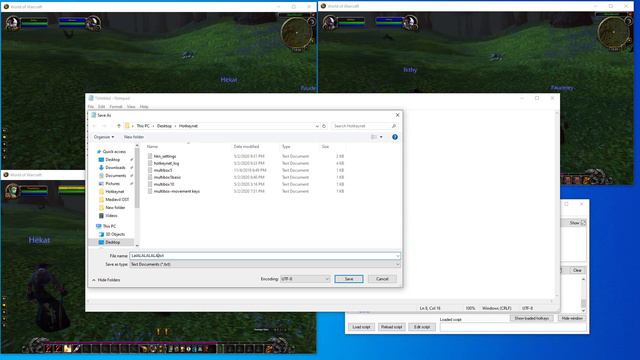Click Show loaded hotkeys button

tap(531, 318)
